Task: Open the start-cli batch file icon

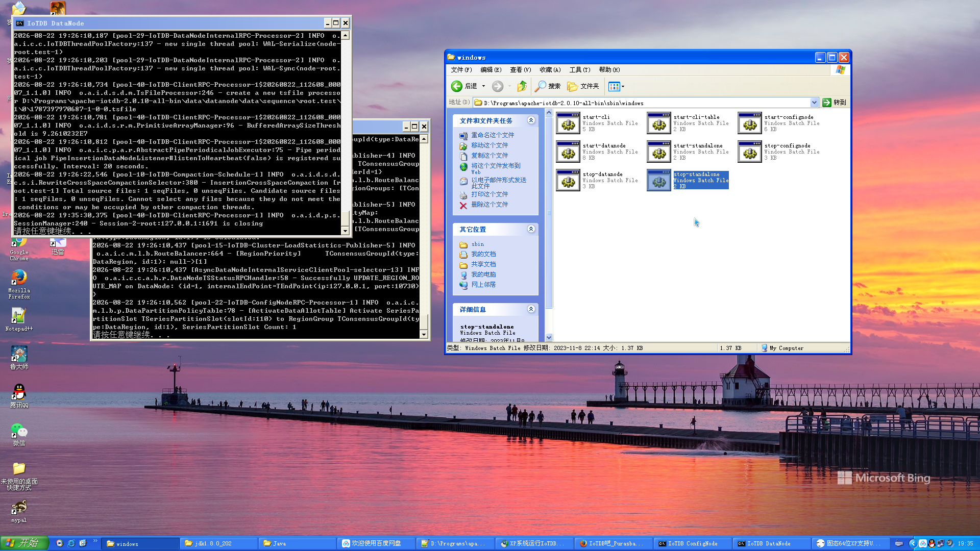Action: (x=568, y=123)
